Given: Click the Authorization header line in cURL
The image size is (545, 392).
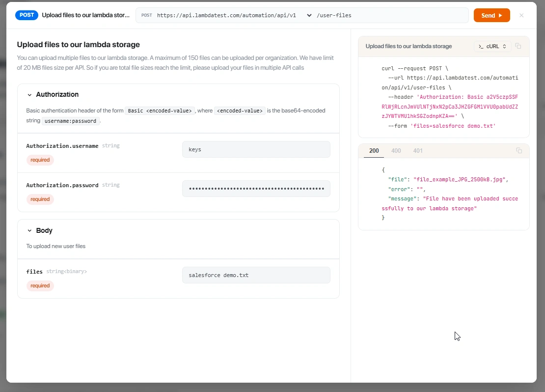Looking at the screenshot, I should [x=450, y=107].
